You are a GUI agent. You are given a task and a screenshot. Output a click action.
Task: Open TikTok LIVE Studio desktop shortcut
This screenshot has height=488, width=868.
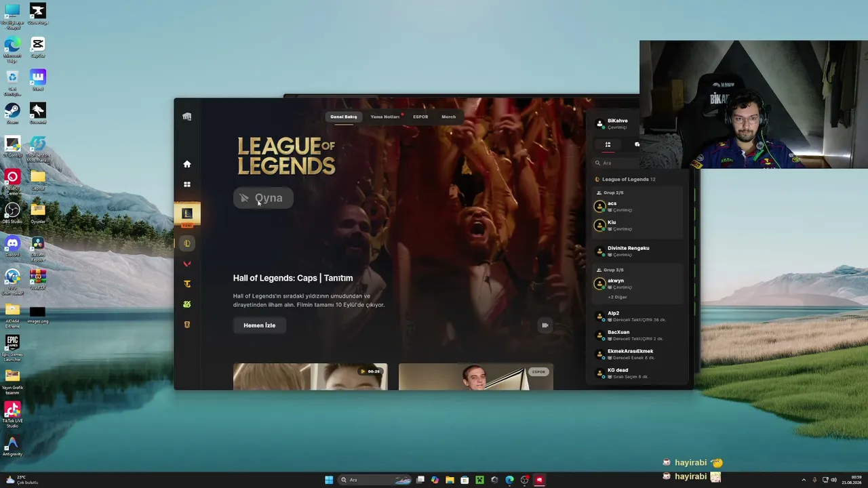pyautogui.click(x=12, y=414)
